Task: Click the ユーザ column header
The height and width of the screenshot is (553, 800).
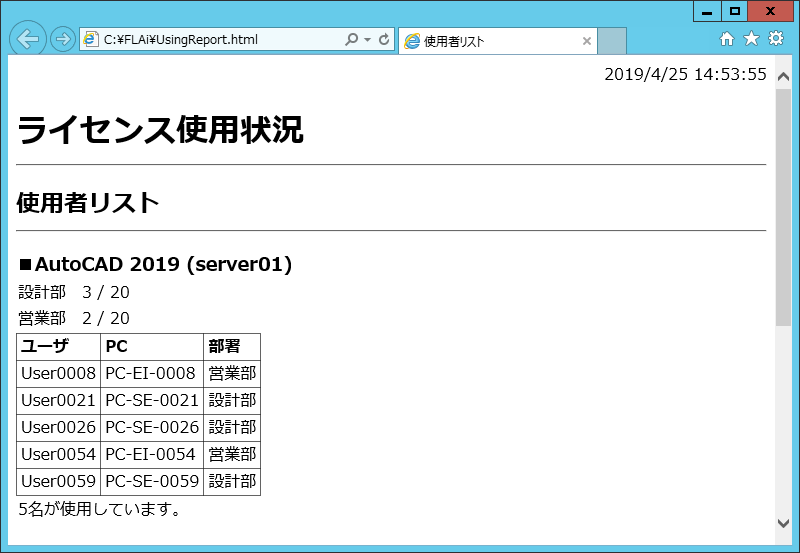Action: click(59, 347)
